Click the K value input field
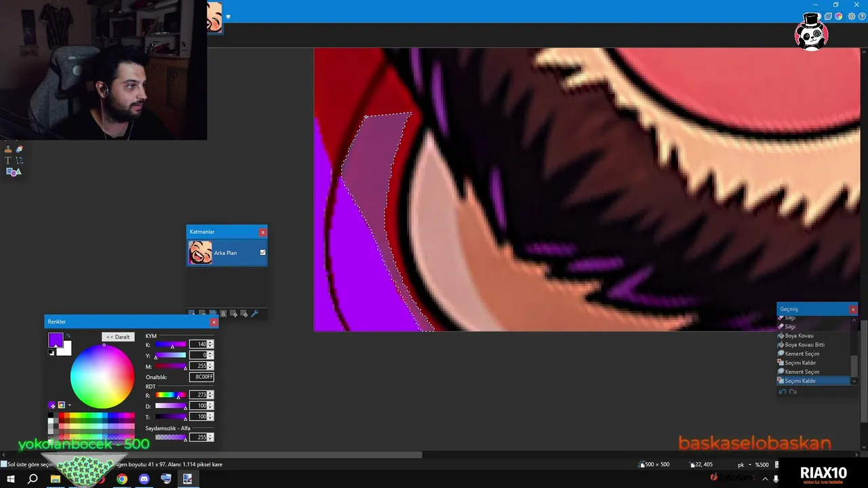Viewport: 868px width, 488px height. point(198,344)
